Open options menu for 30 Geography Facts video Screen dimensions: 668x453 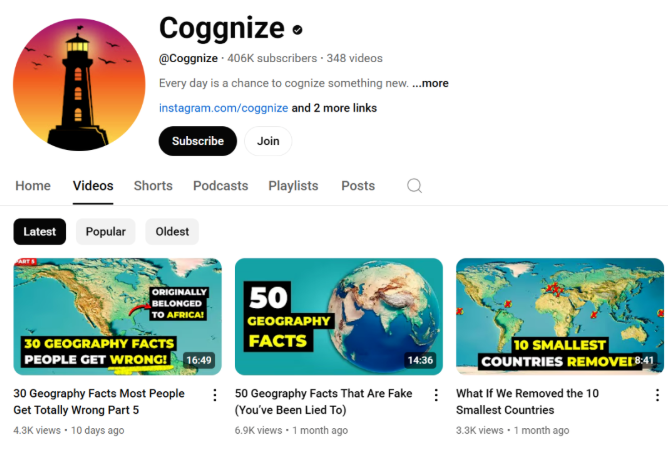coord(215,395)
